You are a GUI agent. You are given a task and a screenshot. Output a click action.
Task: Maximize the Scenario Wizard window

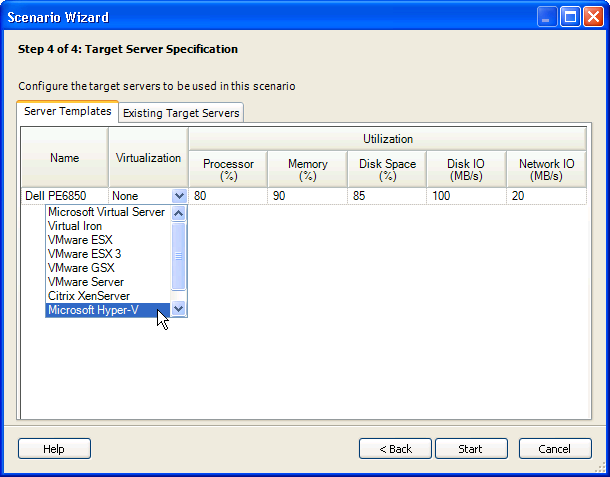[570, 17]
